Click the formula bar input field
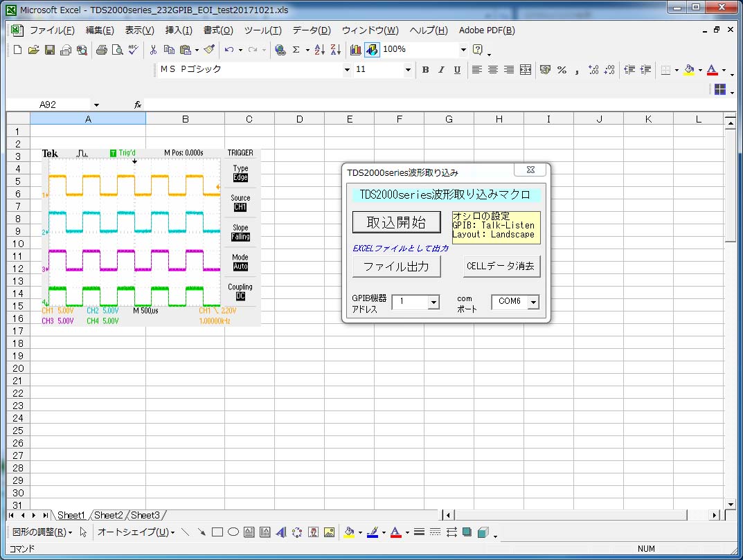The width and height of the screenshot is (743, 560). pos(438,105)
